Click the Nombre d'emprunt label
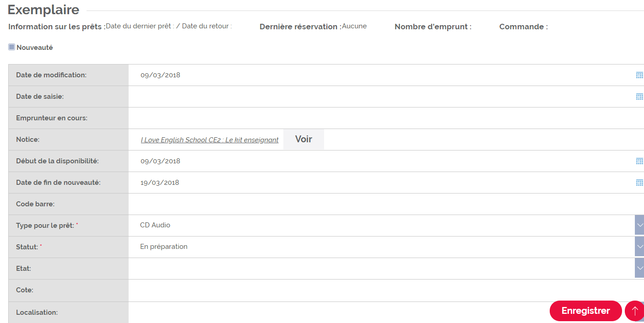The image size is (644, 323). [433, 27]
